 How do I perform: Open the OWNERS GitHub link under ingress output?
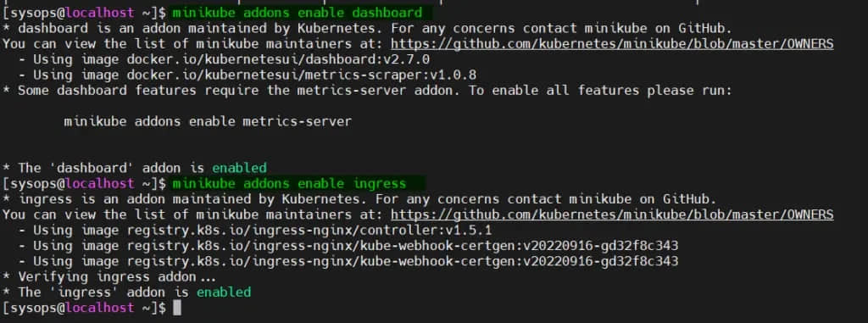[x=612, y=214]
